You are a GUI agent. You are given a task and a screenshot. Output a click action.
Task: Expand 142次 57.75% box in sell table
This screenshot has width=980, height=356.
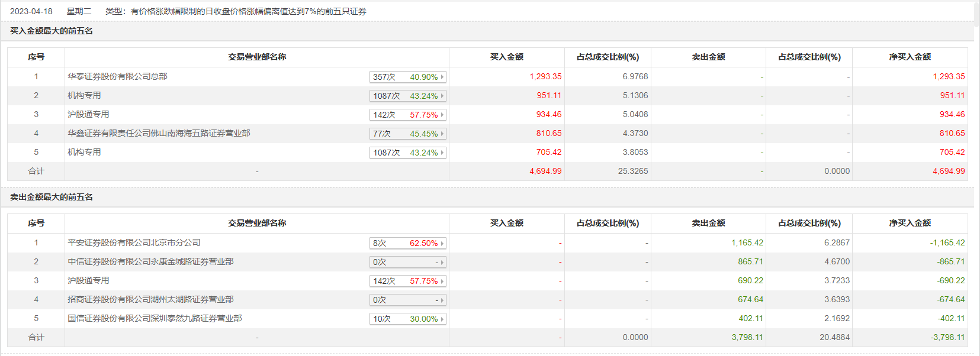click(x=407, y=281)
